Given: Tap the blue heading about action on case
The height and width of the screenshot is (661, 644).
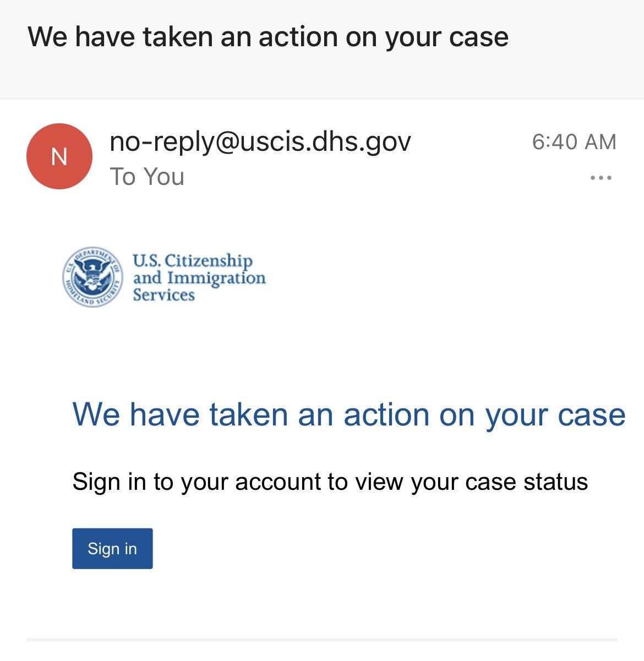Looking at the screenshot, I should (349, 414).
